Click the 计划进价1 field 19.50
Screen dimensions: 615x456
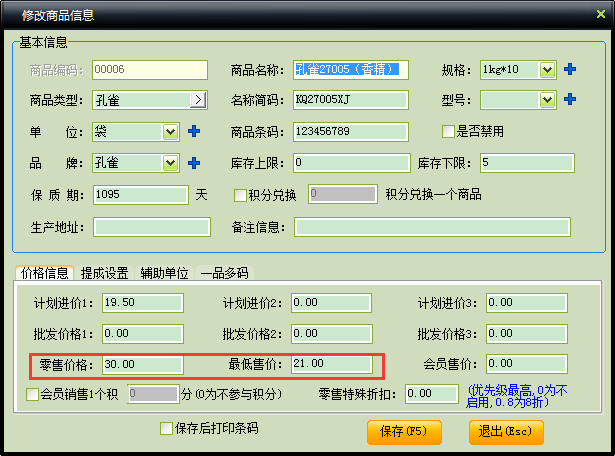143,303
